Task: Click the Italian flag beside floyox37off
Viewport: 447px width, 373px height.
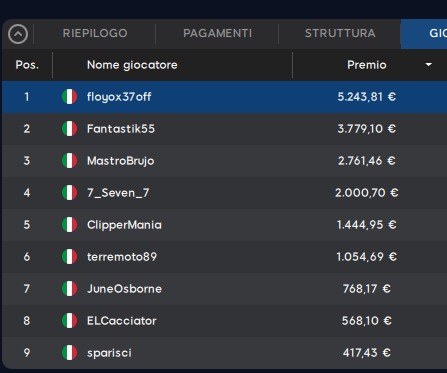Action: (x=69, y=97)
